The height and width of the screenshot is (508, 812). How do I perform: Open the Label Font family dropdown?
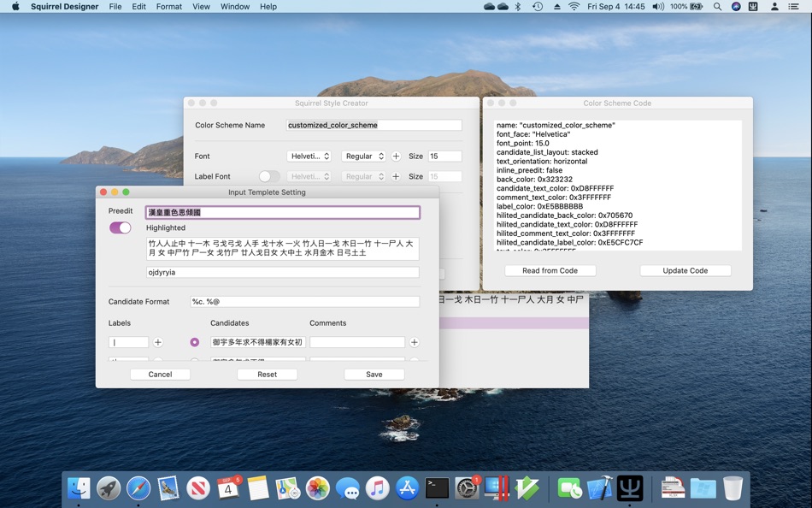coord(309,176)
